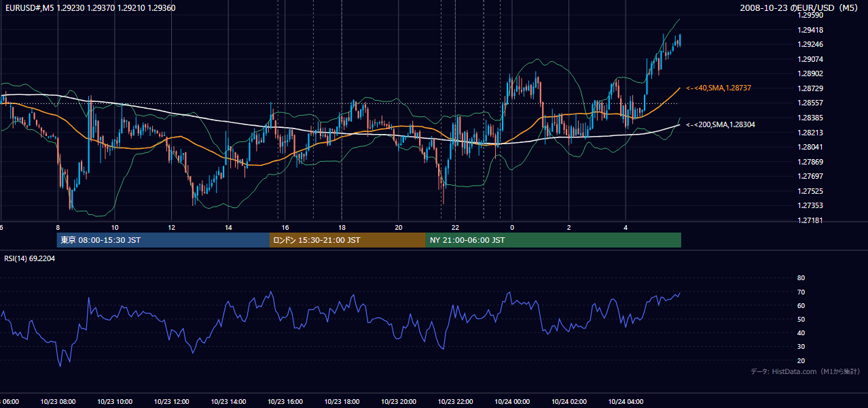Click hour marker 0 under price chart
The width and height of the screenshot is (868, 408).
point(512,227)
